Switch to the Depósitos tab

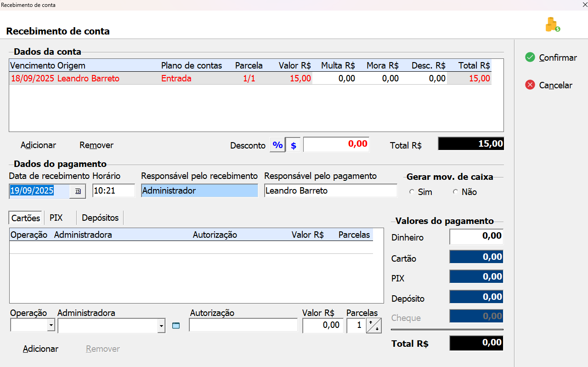[100, 218]
